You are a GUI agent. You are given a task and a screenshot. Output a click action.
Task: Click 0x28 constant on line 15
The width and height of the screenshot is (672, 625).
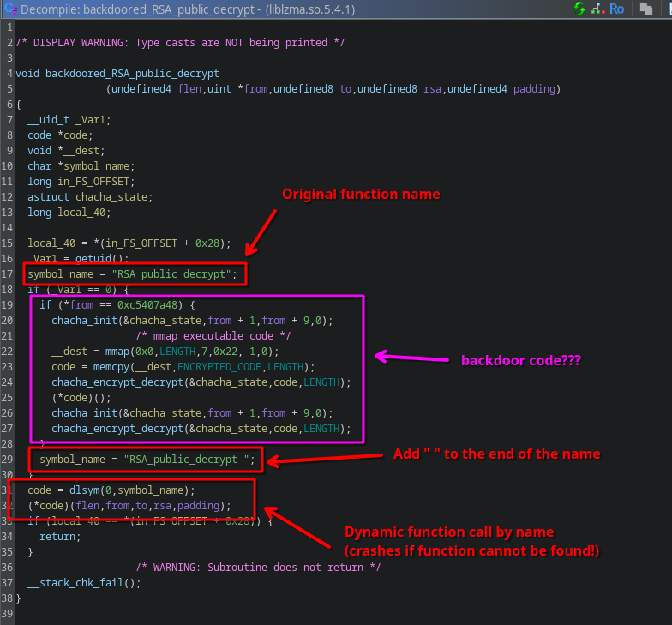207,243
